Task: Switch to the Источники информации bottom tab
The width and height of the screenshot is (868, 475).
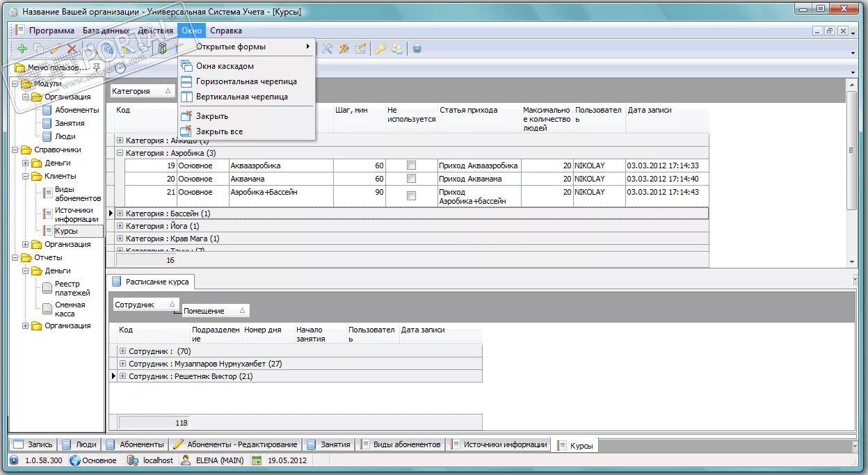Action: (x=499, y=444)
